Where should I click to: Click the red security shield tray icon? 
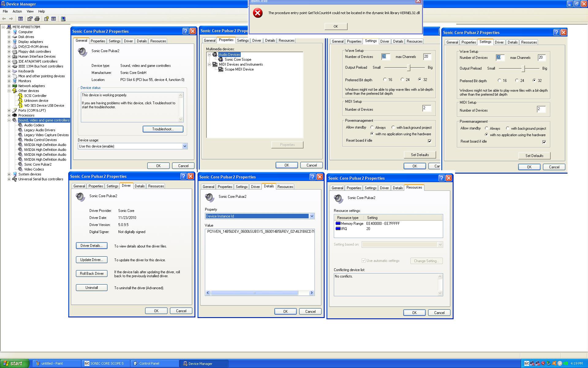543,363
